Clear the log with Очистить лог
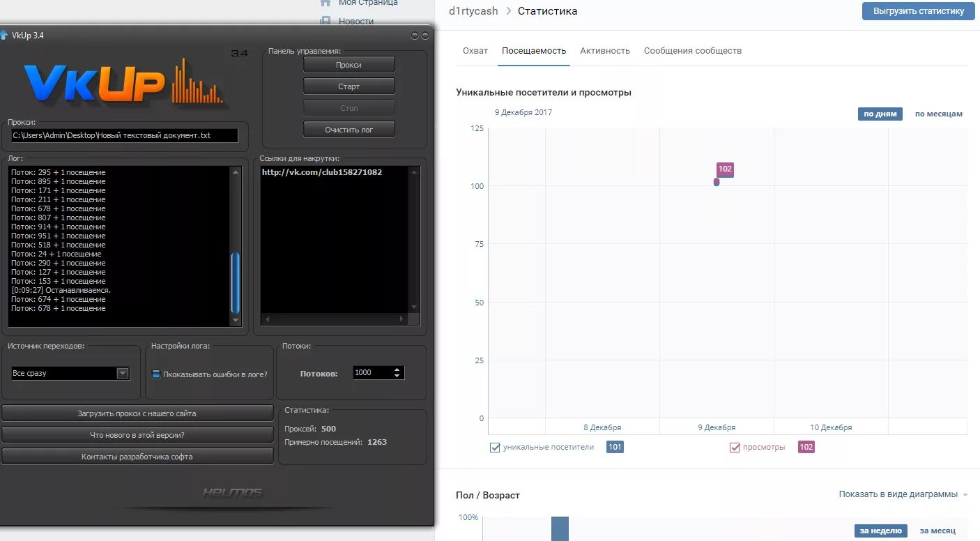The height and width of the screenshot is (541, 980). click(349, 130)
